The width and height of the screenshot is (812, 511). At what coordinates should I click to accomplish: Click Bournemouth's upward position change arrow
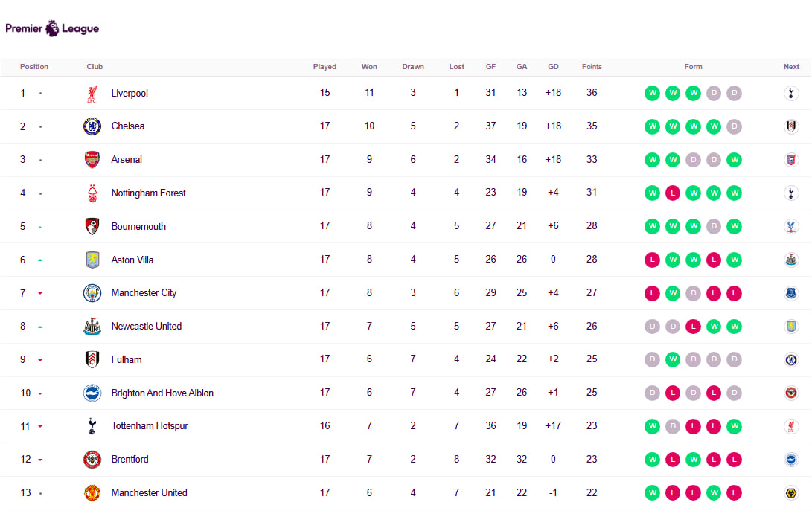tap(40, 227)
